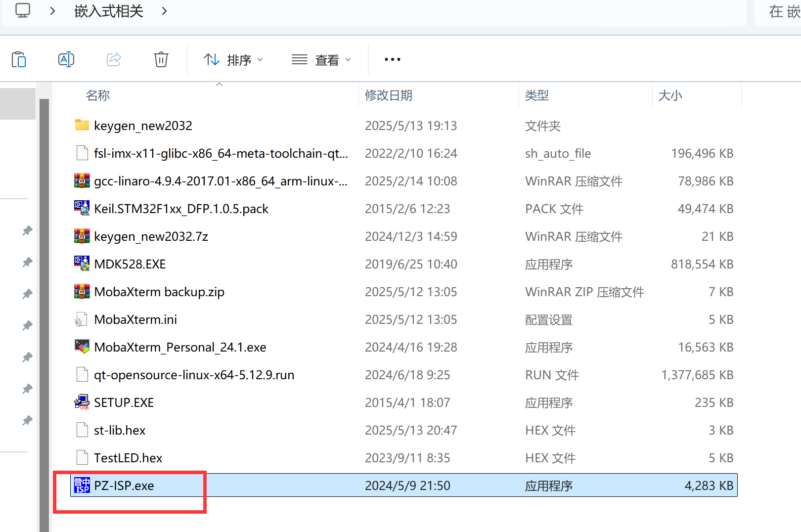Select the st-lib.hex file icon
The width and height of the screenshot is (801, 532).
click(82, 430)
